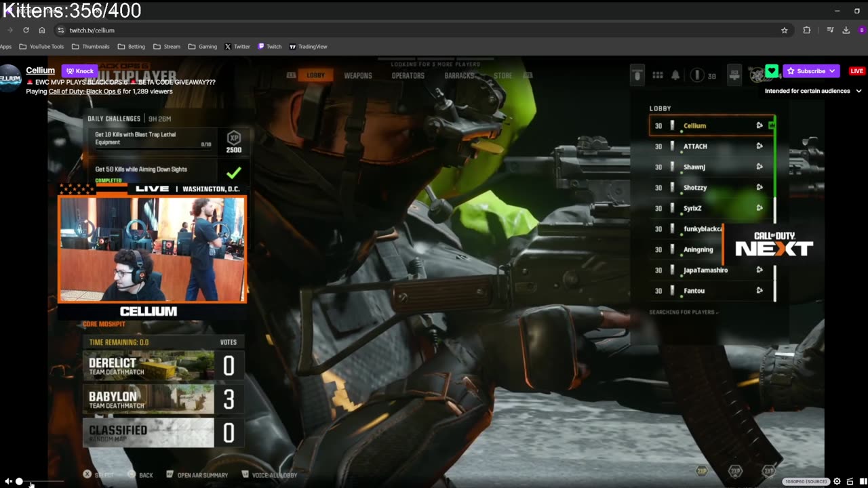Open in-game LOBBY tab
Viewport: 868px width, 488px height.
(x=315, y=75)
